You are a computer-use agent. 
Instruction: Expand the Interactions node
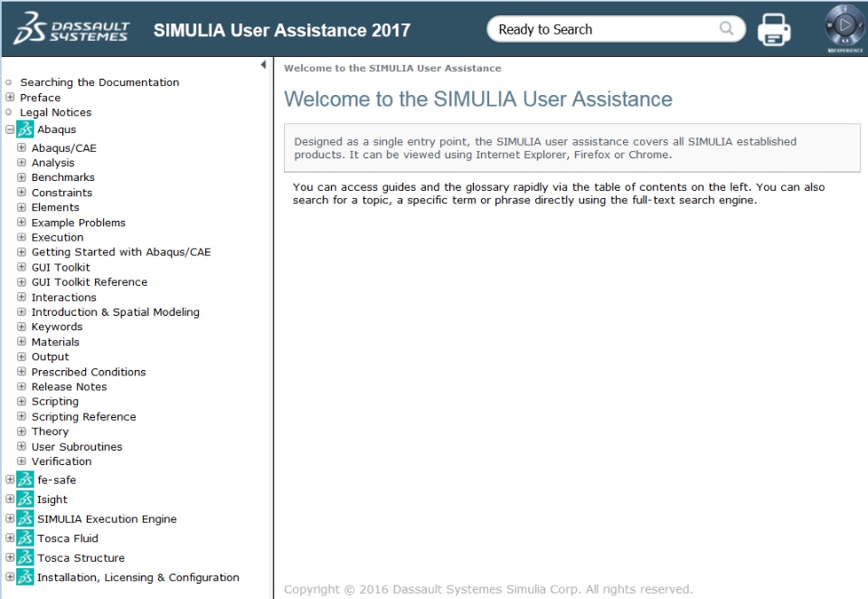pyautogui.click(x=22, y=297)
